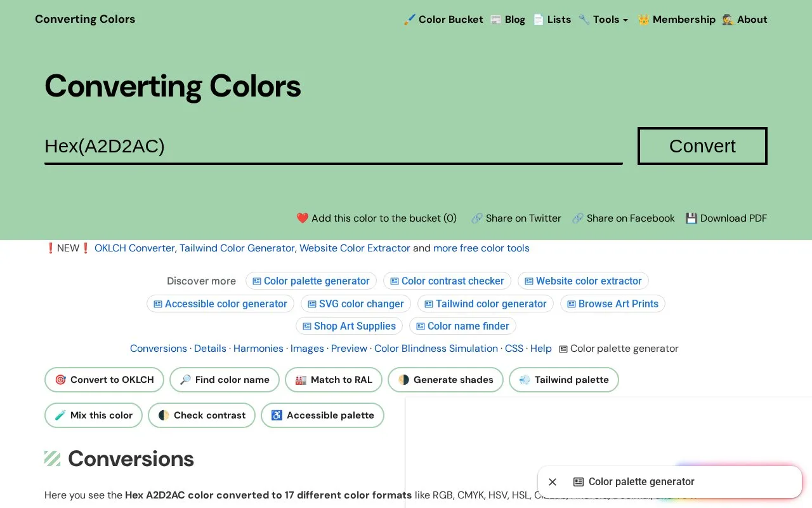
Task: Expand the Tools dropdown menu
Action: tap(603, 19)
